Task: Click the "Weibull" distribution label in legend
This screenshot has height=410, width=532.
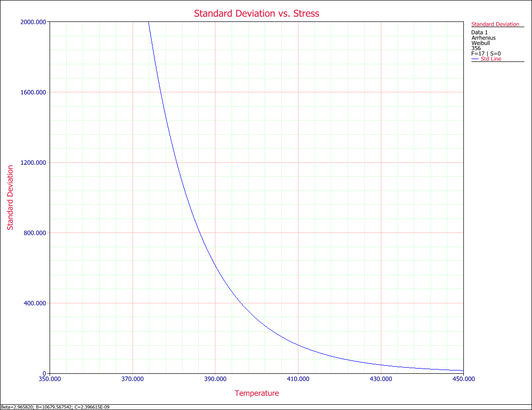Action: click(481, 43)
